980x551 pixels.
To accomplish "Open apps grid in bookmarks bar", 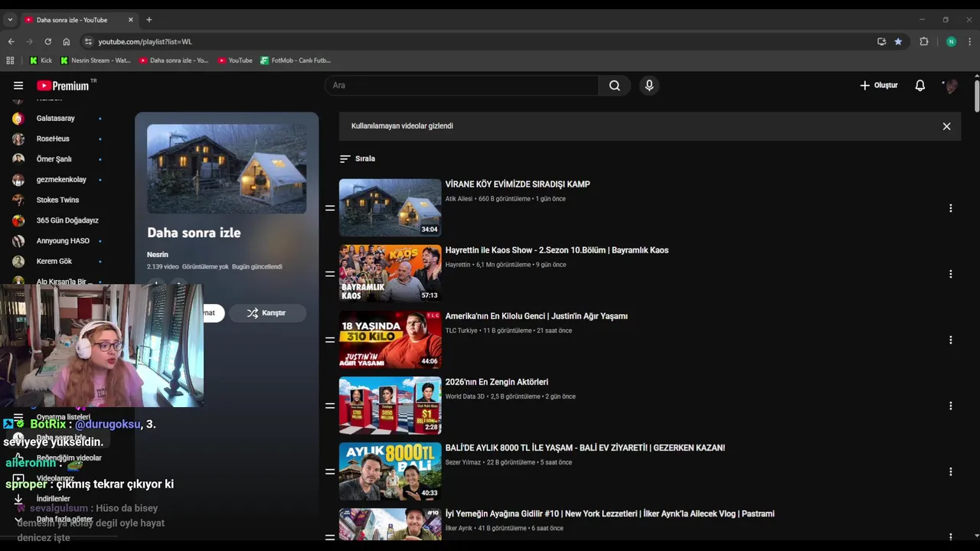I will (x=10, y=60).
